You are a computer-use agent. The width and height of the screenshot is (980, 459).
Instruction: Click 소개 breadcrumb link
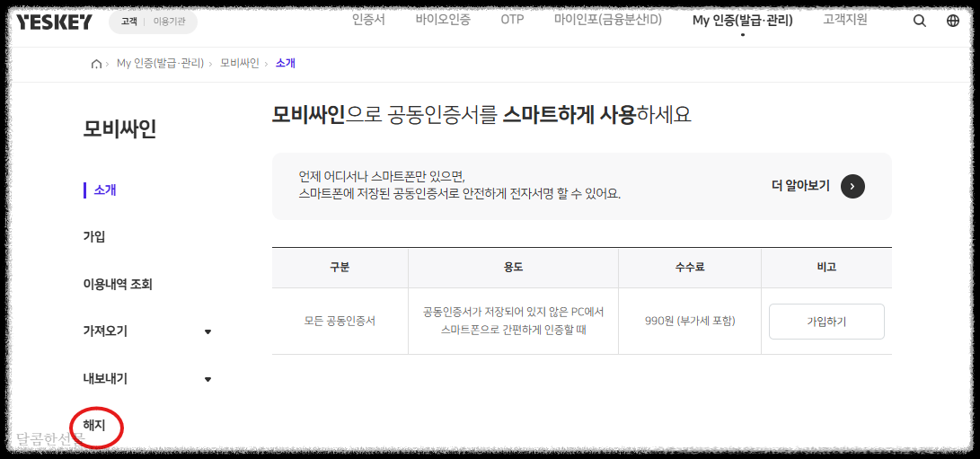click(285, 64)
